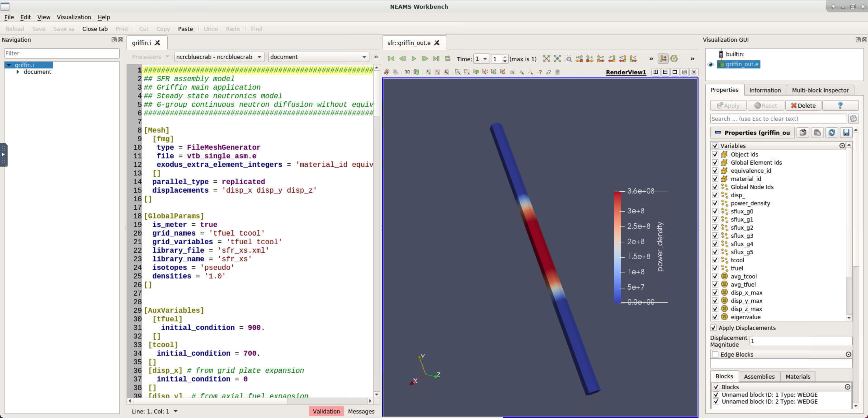This screenshot has height=418, width=868.
Task: Jump to the first frame
Action: coord(391,58)
